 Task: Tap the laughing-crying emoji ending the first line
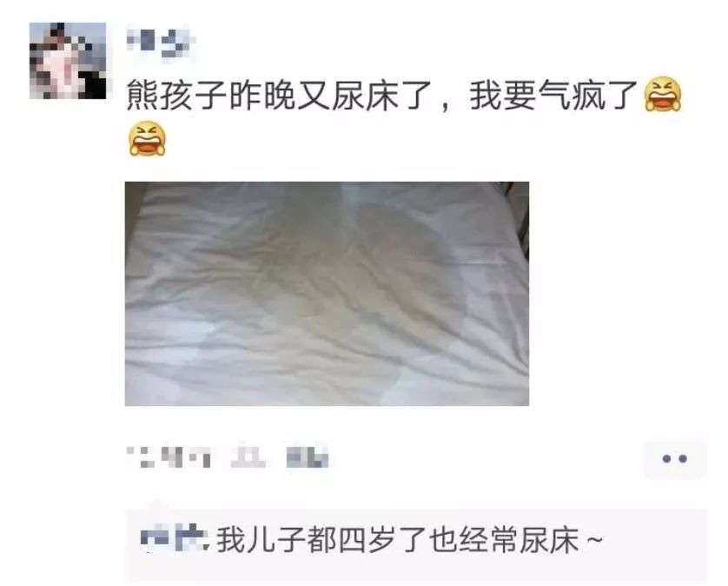[x=663, y=95]
